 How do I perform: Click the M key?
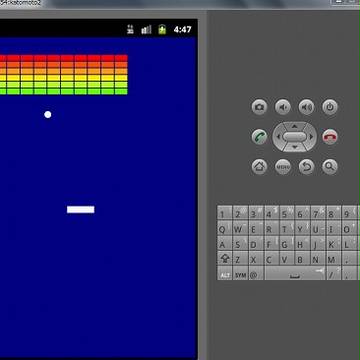pyautogui.click(x=333, y=258)
